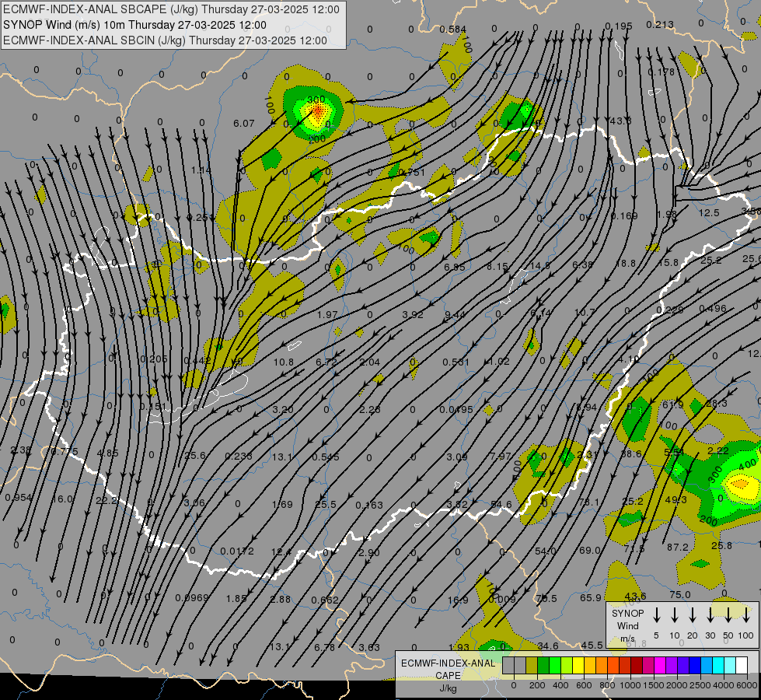Click the 7.97 value on the map
Screen dimensions: 761x700
point(501,456)
